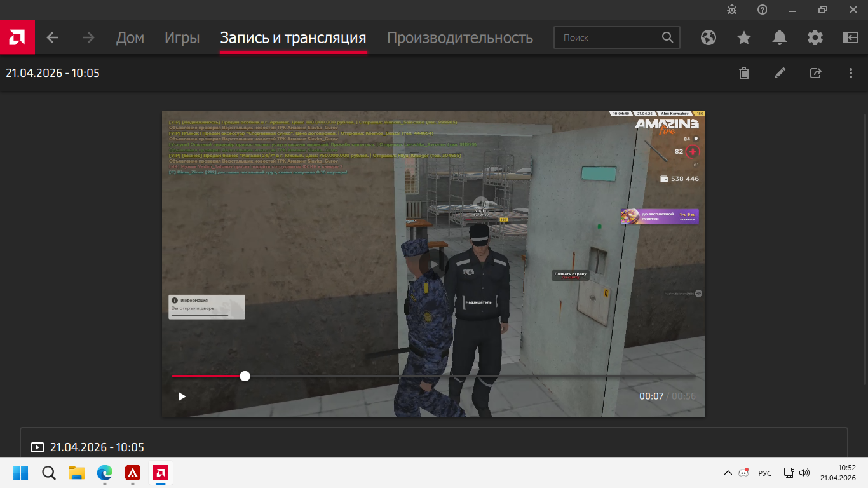Click the AMD logo home icon
Screen dimensions: 868x488
coord(17,37)
